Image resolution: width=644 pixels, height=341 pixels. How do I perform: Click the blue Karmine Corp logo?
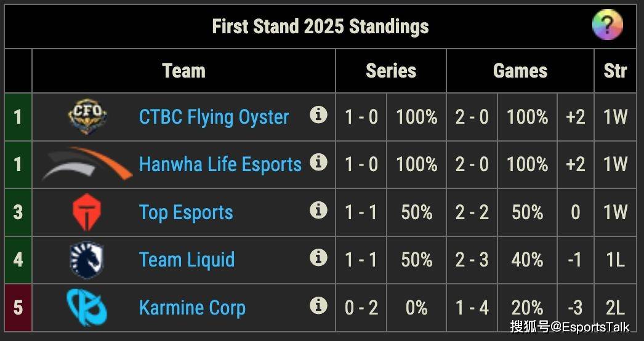[87, 307]
